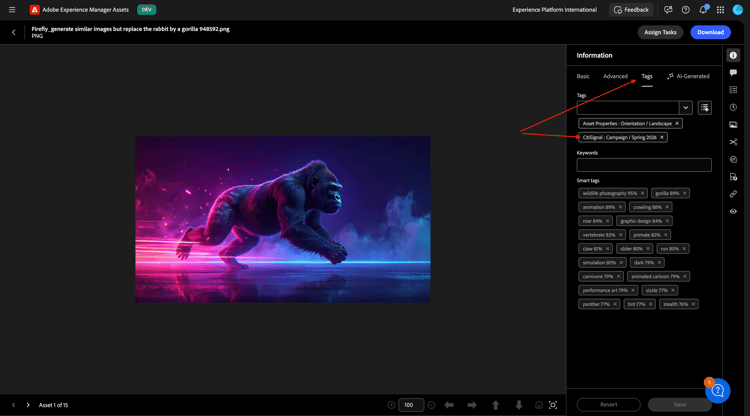The height and width of the screenshot is (416, 750).
Task: Open the tasks list icon in sidebar
Action: pyautogui.click(x=733, y=90)
